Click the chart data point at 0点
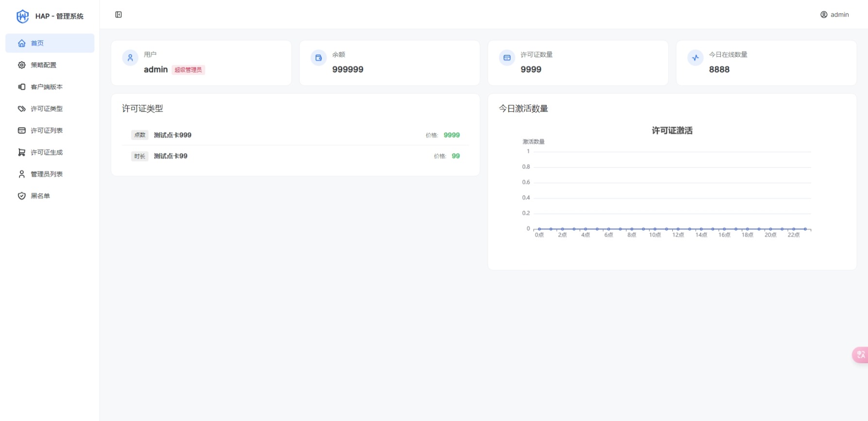This screenshot has width=868, height=421. click(539, 229)
